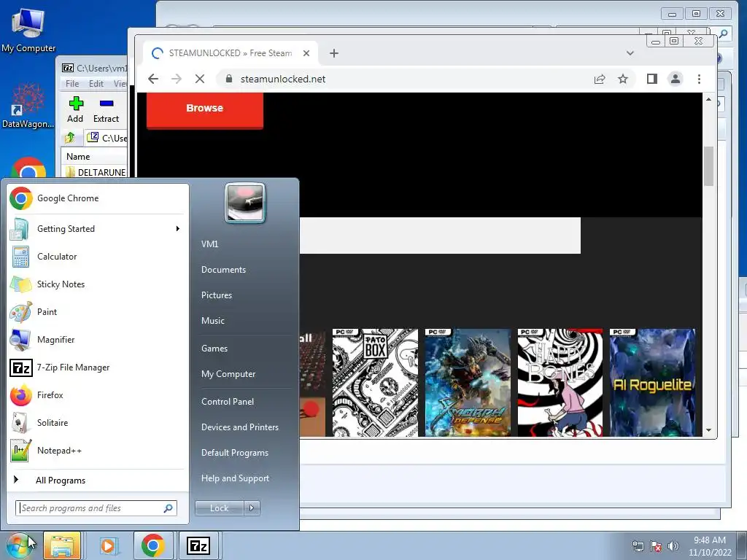Select the STEAMUNLOCKED tab
This screenshot has height=560, width=747.
coord(231,53)
